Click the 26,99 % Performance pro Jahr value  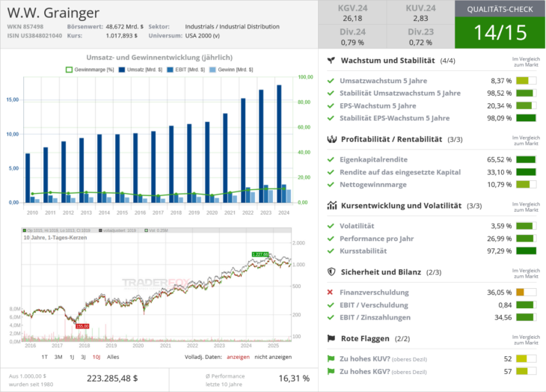click(x=500, y=239)
